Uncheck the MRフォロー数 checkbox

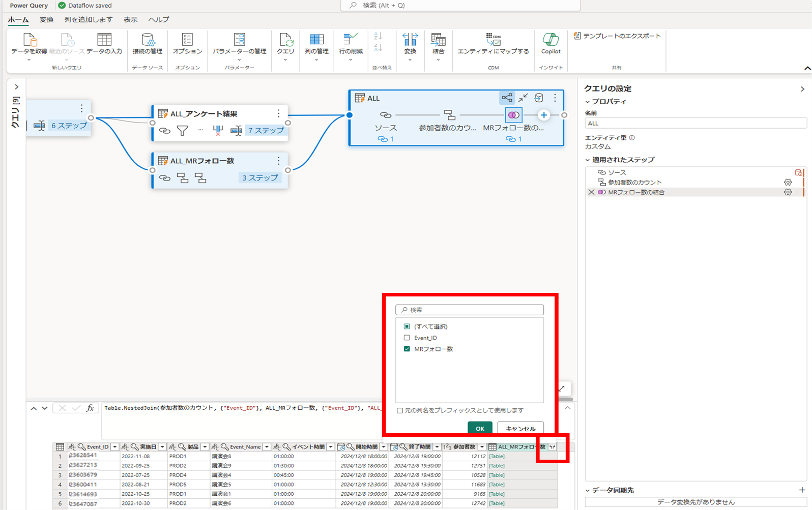[x=407, y=349]
